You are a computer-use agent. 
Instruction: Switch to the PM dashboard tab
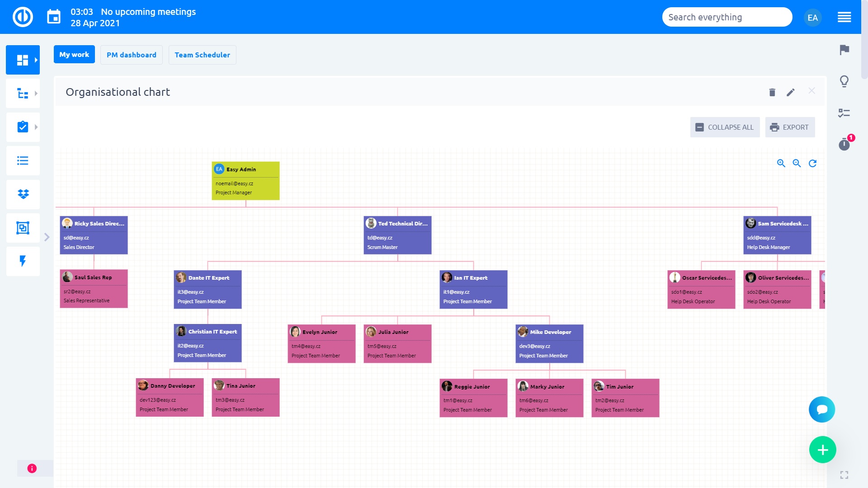pyautogui.click(x=131, y=55)
